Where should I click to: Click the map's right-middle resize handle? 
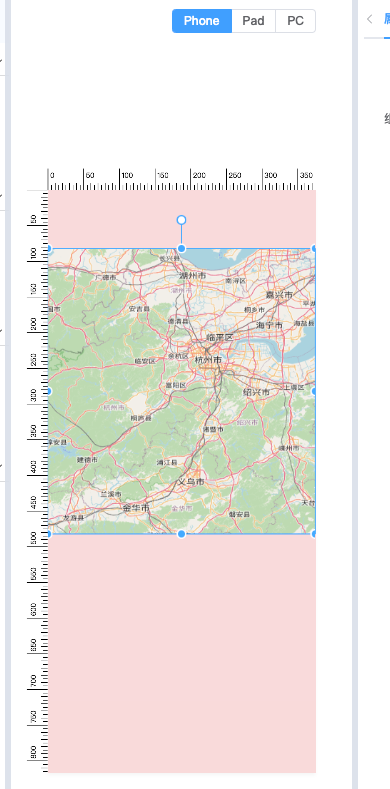coord(314,391)
